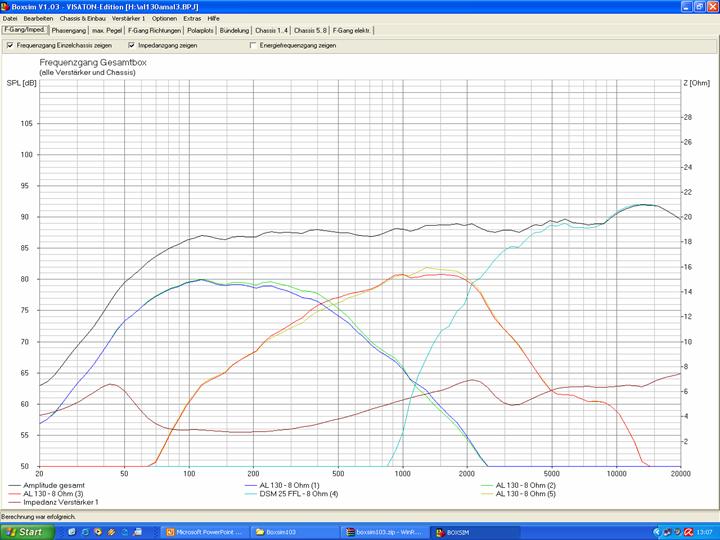Image resolution: width=720 pixels, height=540 pixels.
Task: Open the Microsoft PowerPoint taskbar button
Action: (x=204, y=532)
